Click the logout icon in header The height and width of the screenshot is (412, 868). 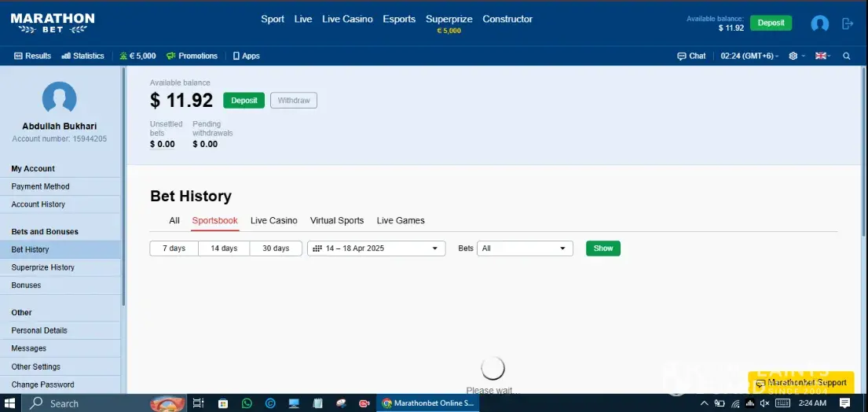pyautogui.click(x=847, y=24)
